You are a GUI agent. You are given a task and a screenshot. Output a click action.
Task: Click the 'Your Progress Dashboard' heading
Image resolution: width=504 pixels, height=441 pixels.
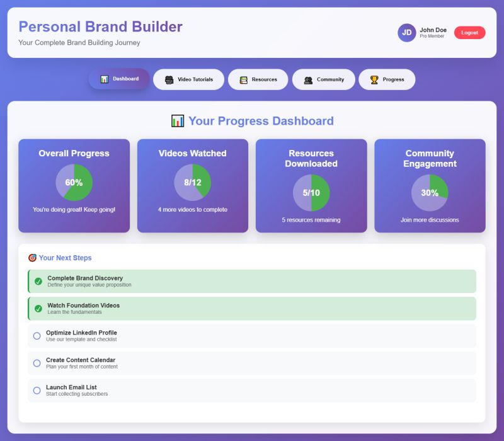[261, 121]
